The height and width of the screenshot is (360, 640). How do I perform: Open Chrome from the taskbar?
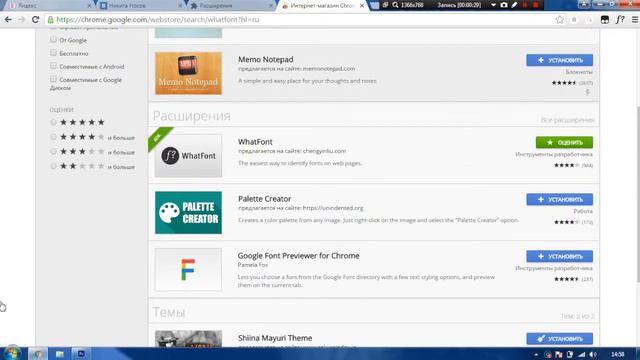click(x=38, y=354)
